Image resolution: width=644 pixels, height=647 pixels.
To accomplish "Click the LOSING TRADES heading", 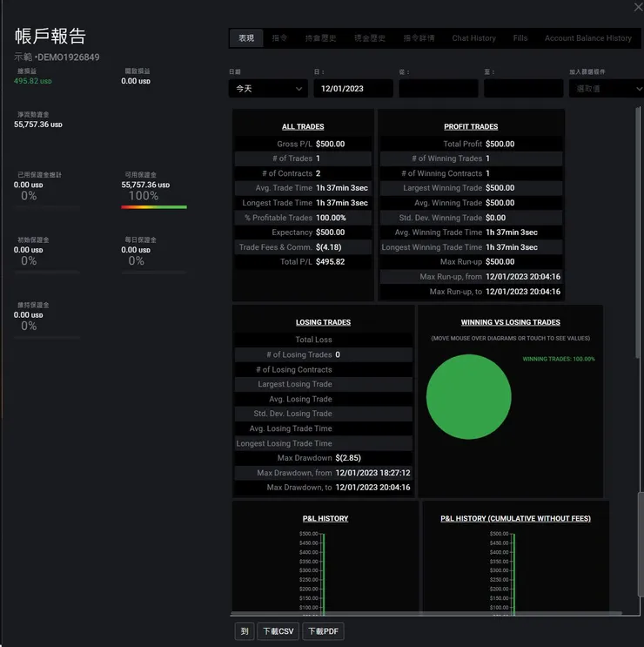I will pos(323,322).
